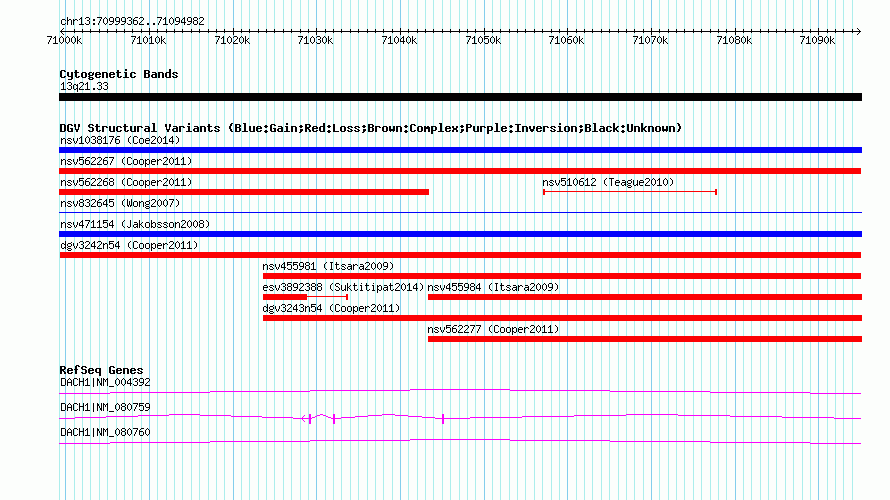Click the magenta DACH1 NM_004392 transcript line
This screenshot has width=890, height=500.
pyautogui.click(x=460, y=392)
